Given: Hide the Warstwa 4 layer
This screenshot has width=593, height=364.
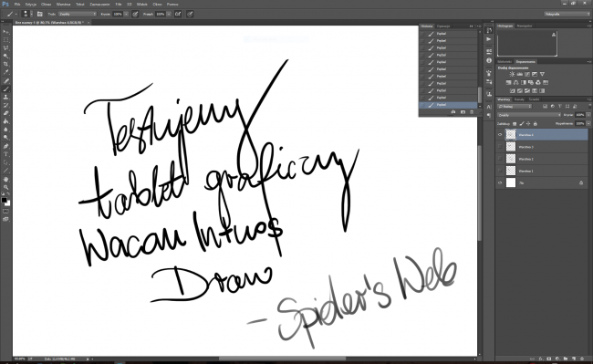Looking at the screenshot, I should point(500,135).
